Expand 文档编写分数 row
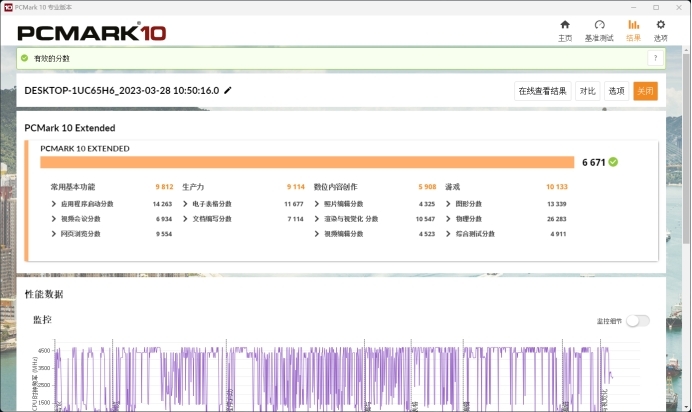The image size is (692, 412). click(x=185, y=219)
